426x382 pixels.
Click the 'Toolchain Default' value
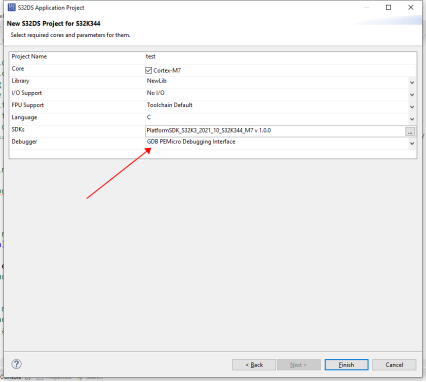(170, 105)
